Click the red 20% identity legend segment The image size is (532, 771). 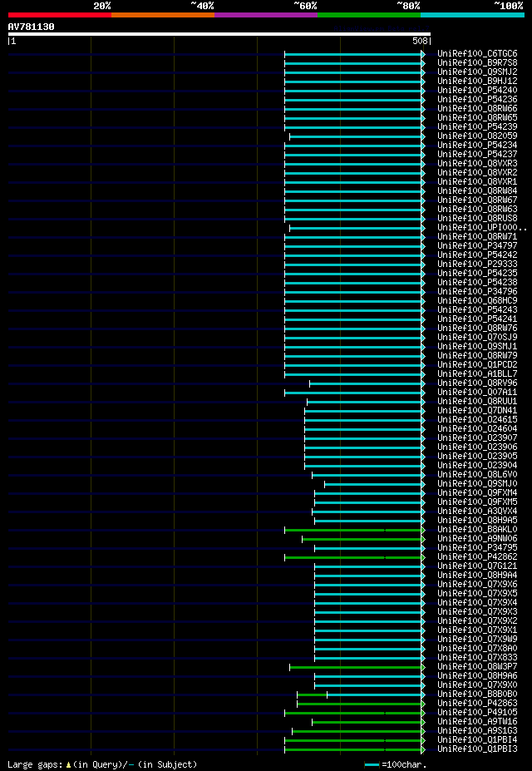pos(60,15)
